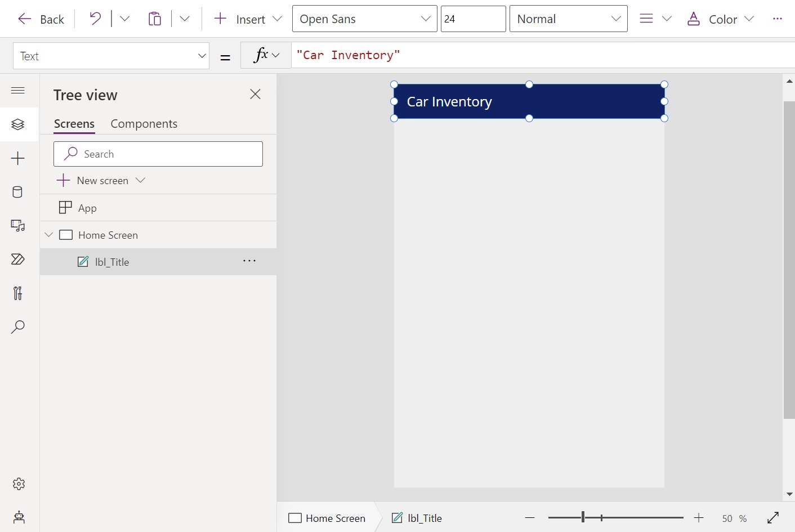Switch to the Components tab
Screen dimensions: 795x532
coord(144,123)
